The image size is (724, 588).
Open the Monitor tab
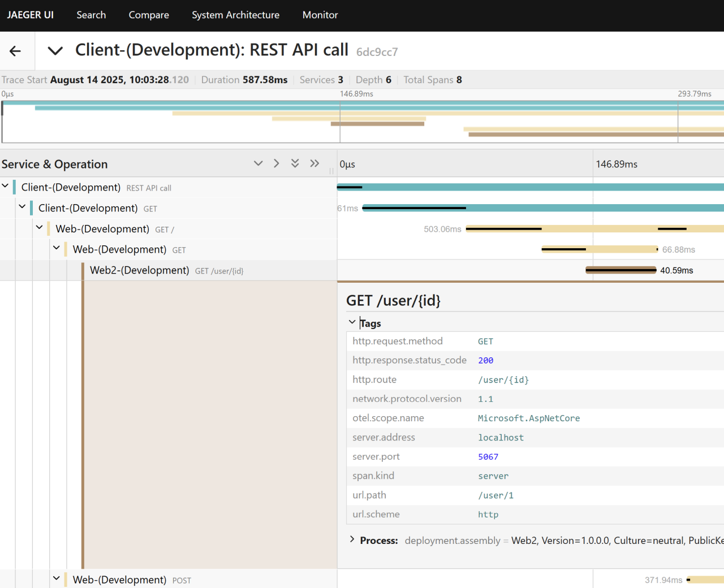click(x=320, y=15)
